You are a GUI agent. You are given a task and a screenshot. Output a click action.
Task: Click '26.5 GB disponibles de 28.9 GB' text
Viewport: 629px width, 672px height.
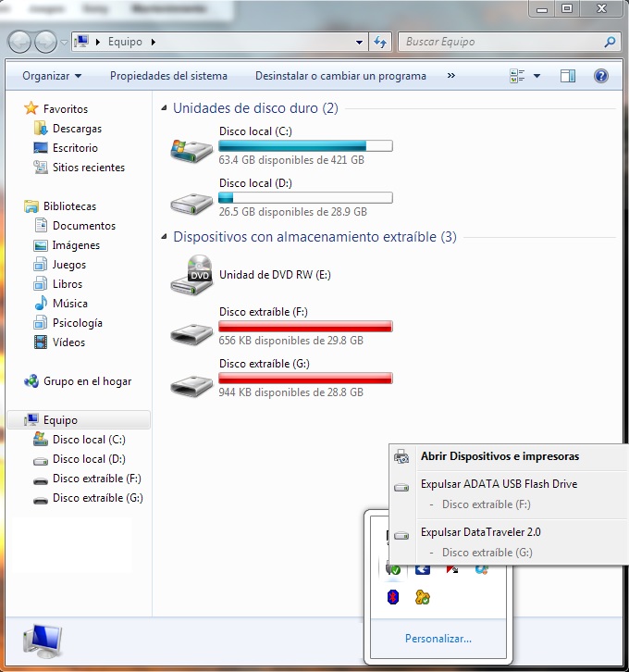[x=292, y=212]
